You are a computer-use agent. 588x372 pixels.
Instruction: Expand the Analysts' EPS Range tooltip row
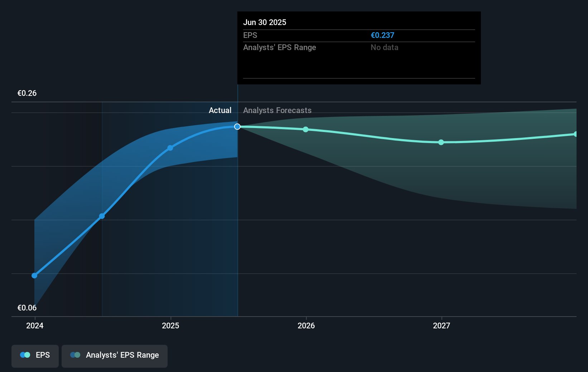279,47
